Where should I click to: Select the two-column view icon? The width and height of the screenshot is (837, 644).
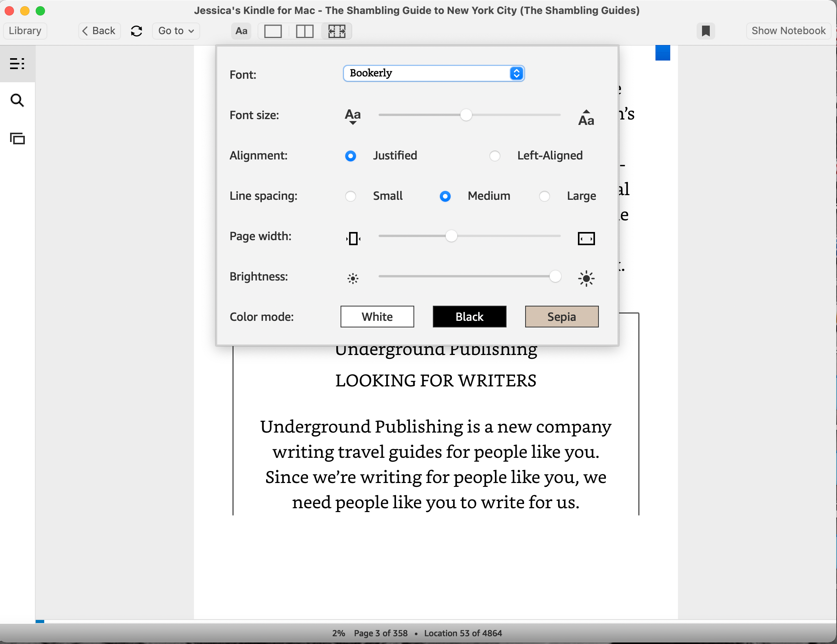(x=305, y=30)
